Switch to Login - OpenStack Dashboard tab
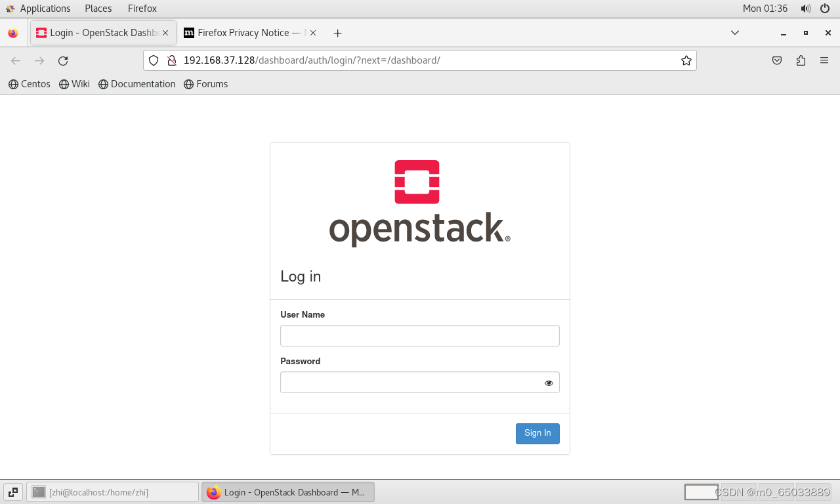The height and width of the screenshot is (504, 840). click(103, 33)
